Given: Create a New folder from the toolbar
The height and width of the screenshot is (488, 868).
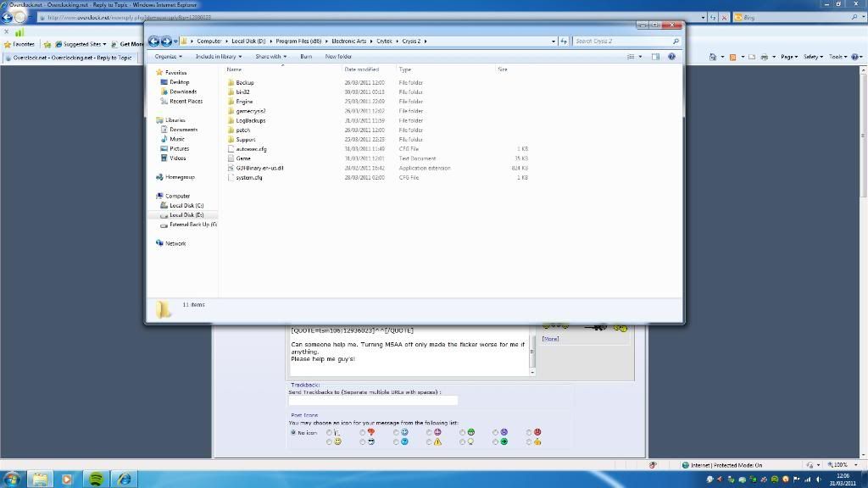Looking at the screenshot, I should pyautogui.click(x=338, y=57).
